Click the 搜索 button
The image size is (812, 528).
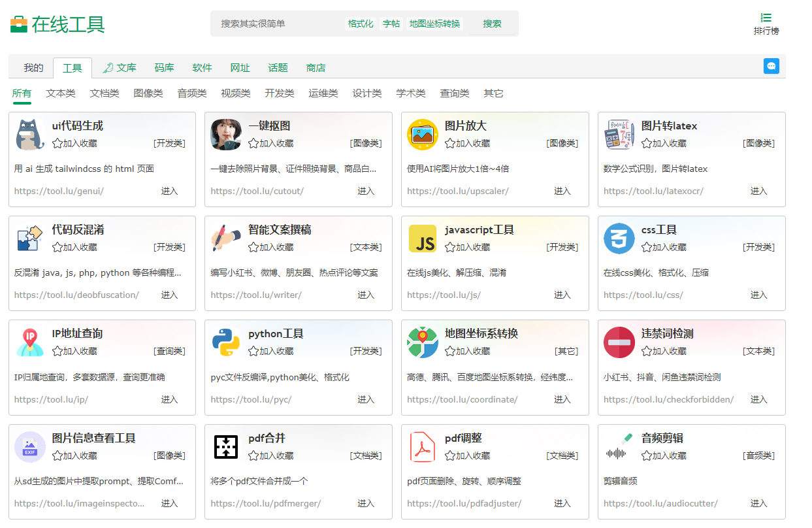492,24
